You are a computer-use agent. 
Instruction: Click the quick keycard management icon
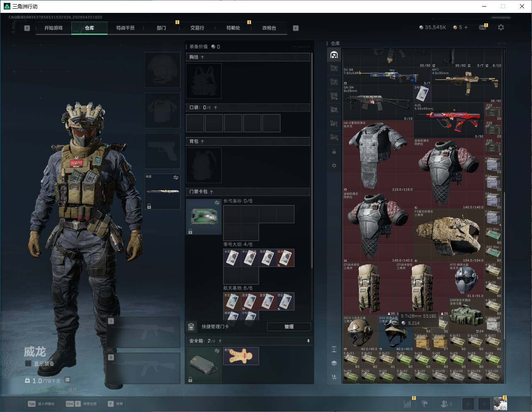pos(191,327)
